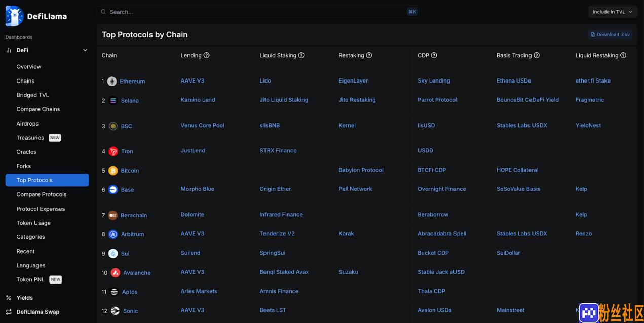Open Protocol Expenses in sidebar
The image size is (644, 323).
[41, 209]
